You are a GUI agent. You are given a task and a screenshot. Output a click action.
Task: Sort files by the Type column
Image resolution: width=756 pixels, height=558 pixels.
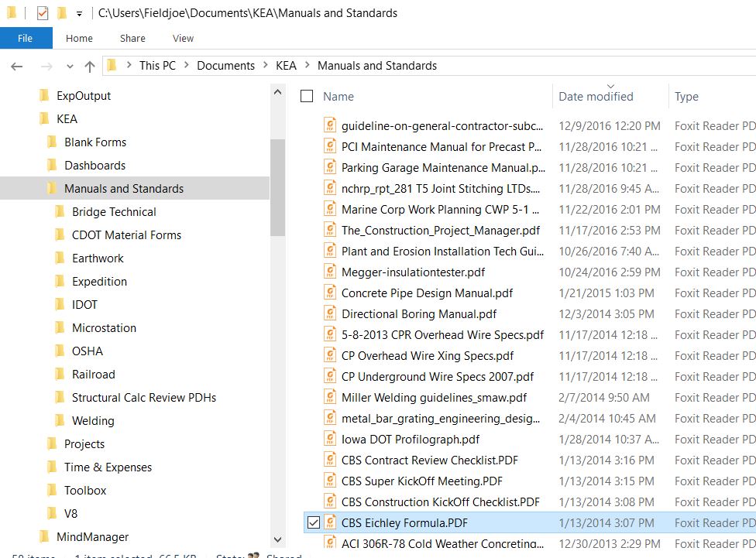point(686,97)
